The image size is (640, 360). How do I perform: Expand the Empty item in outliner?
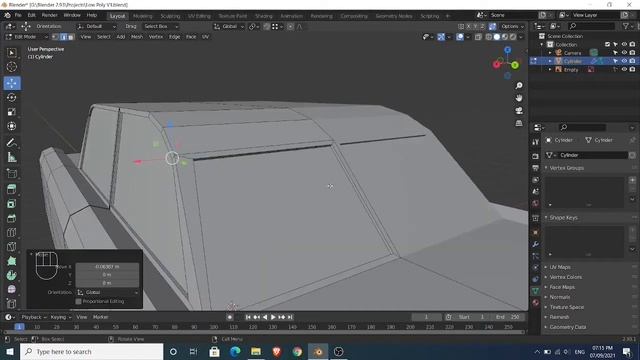[550, 69]
